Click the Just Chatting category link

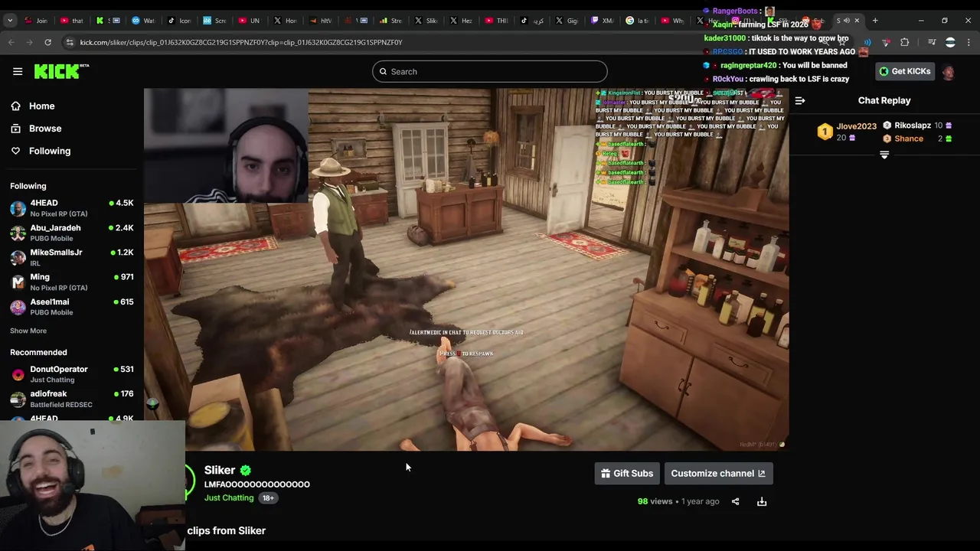pos(229,498)
